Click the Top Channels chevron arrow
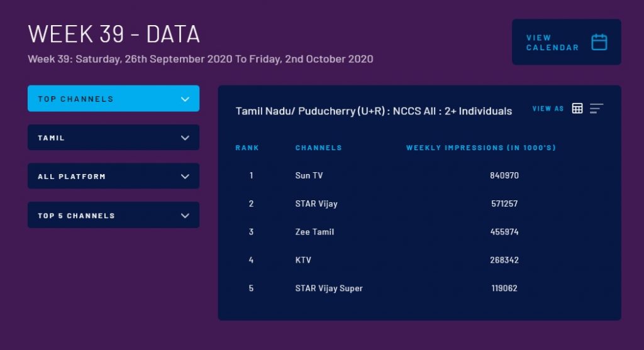The height and width of the screenshot is (350, 644). [185, 99]
